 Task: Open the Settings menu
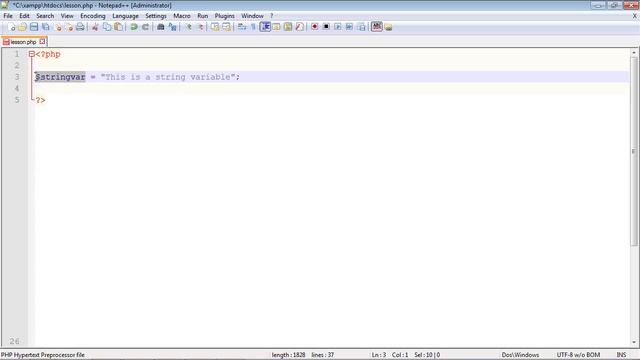pos(156,16)
